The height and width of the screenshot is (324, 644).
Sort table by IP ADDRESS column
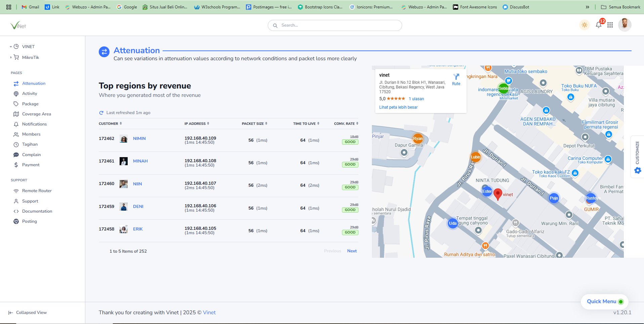(197, 123)
